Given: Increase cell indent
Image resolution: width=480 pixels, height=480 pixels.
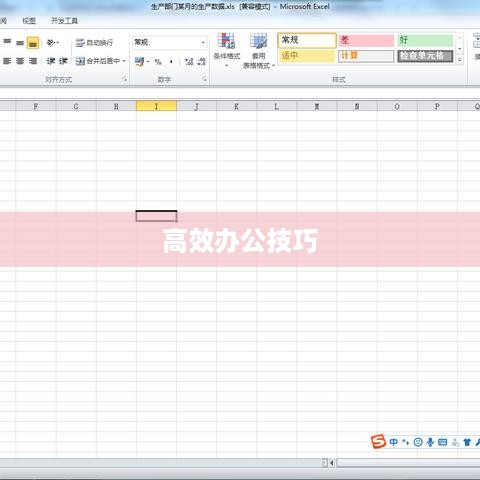Looking at the screenshot, I should (x=63, y=61).
